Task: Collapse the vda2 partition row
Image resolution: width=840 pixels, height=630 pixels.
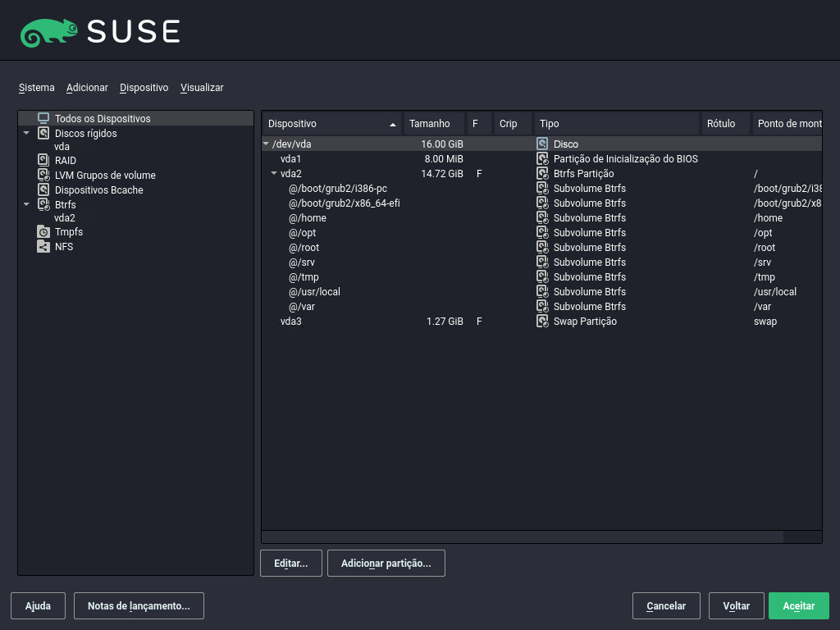Action: [274, 173]
